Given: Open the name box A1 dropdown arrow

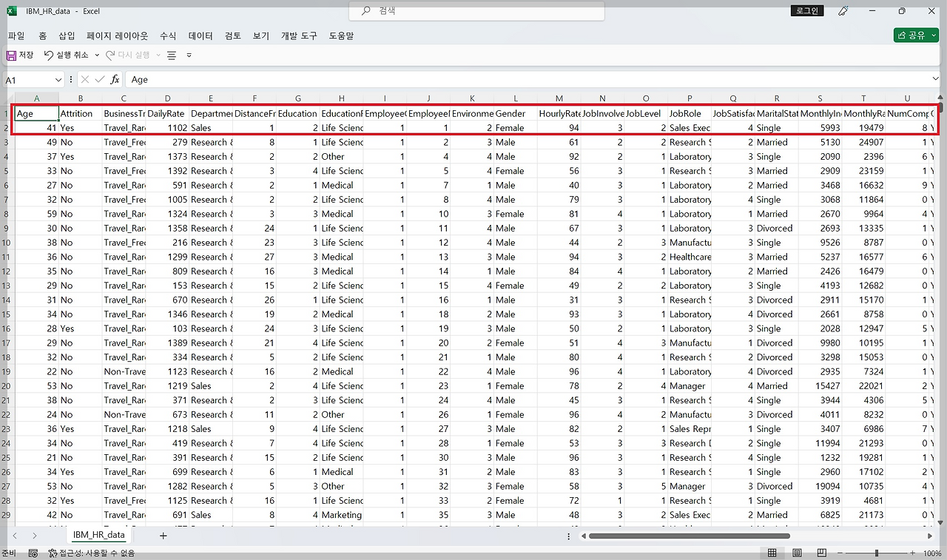Looking at the screenshot, I should pos(58,79).
